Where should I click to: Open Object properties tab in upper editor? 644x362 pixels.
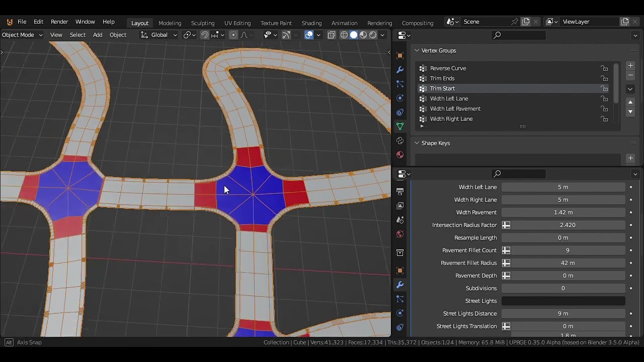tap(400, 55)
